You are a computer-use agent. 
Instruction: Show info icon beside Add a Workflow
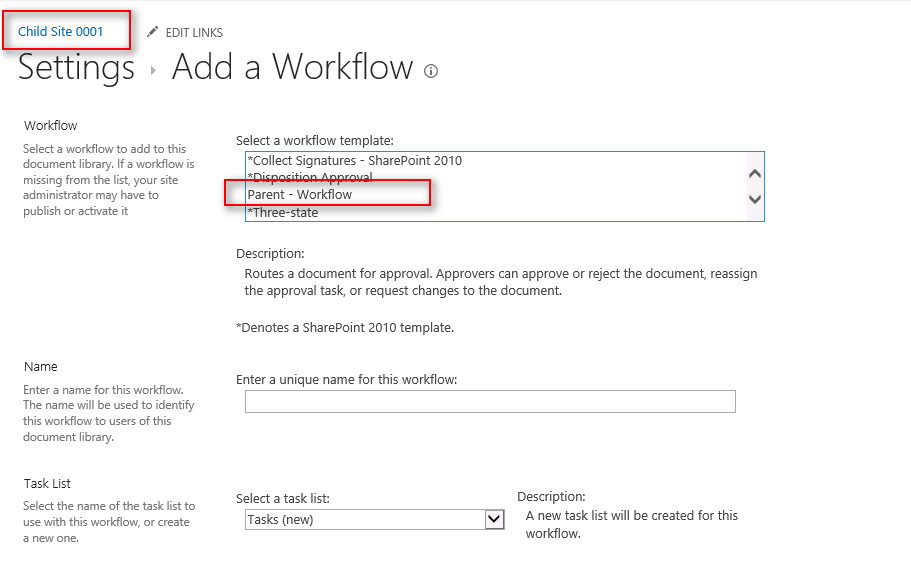pyautogui.click(x=431, y=71)
